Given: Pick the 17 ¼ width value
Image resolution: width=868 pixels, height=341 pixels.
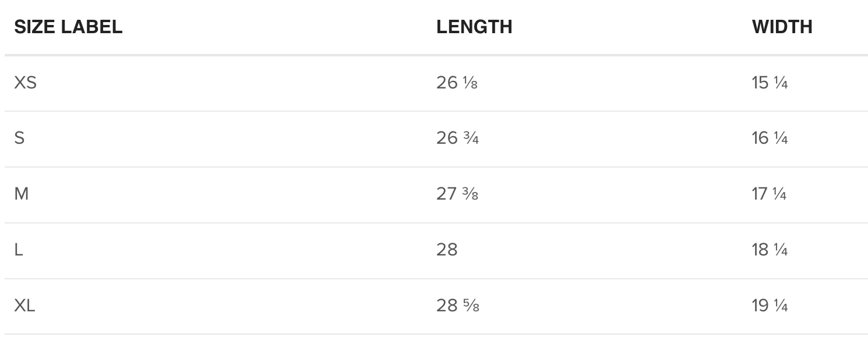Looking at the screenshot, I should pyautogui.click(x=769, y=194).
